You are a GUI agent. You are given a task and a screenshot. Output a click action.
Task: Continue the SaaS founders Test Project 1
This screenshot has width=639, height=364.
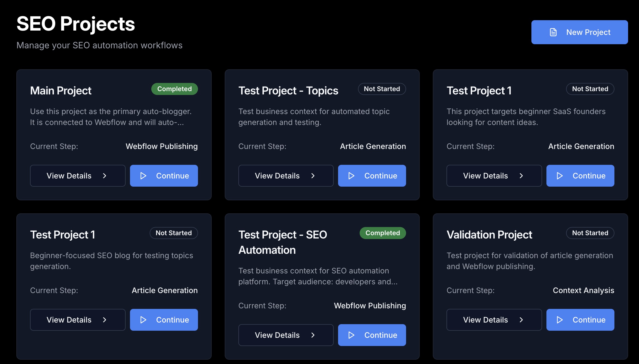click(580, 176)
